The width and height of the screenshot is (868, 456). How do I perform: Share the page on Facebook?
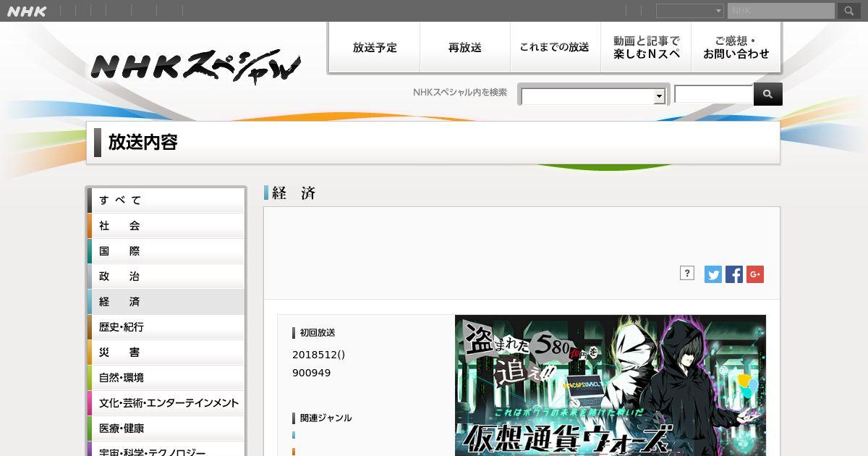(734, 274)
